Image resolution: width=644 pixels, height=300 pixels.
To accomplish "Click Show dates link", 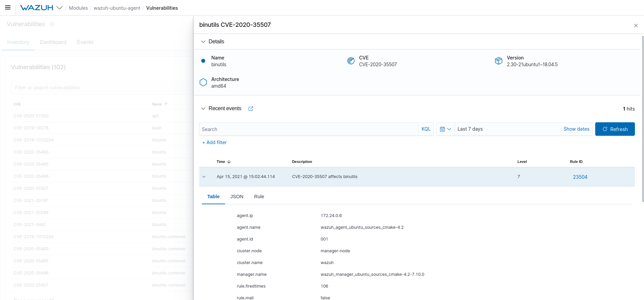I will [576, 129].
